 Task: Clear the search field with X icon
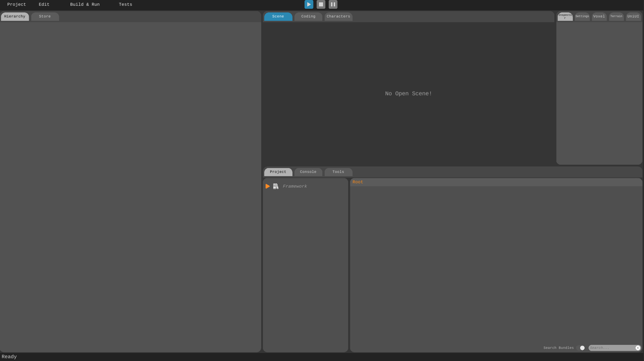tap(638, 348)
